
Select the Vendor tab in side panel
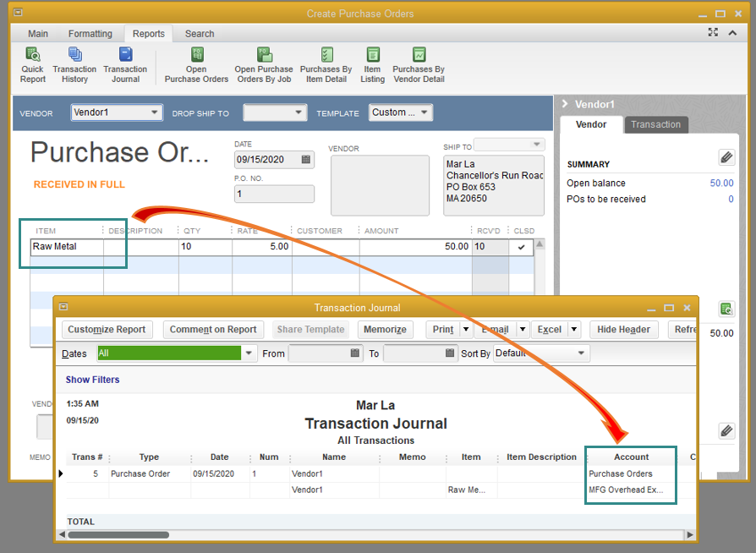591,124
